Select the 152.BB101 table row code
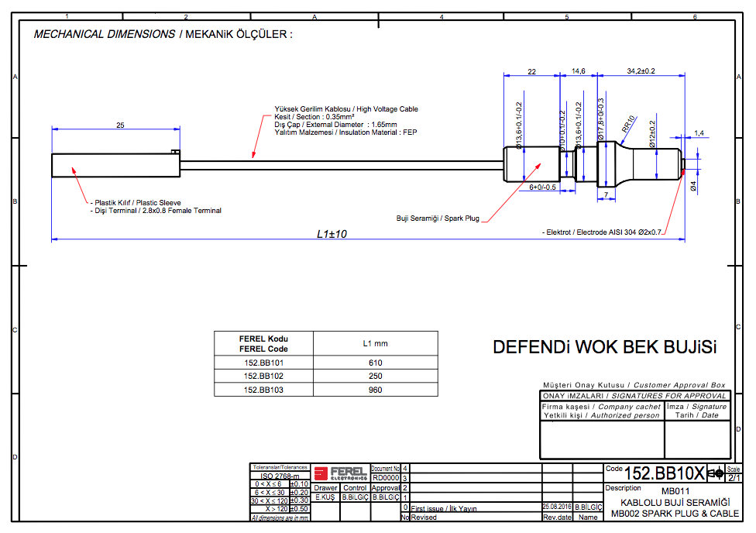This screenshot has width=756, height=533. click(x=263, y=363)
